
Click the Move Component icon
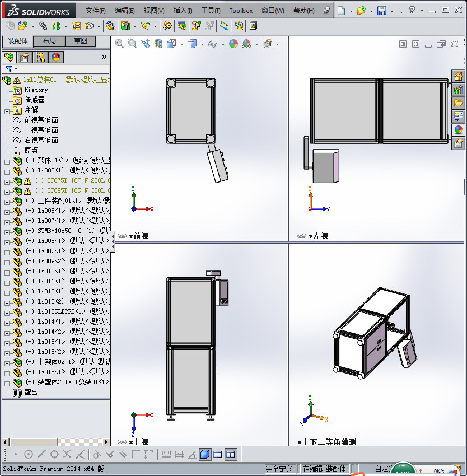coord(89,26)
